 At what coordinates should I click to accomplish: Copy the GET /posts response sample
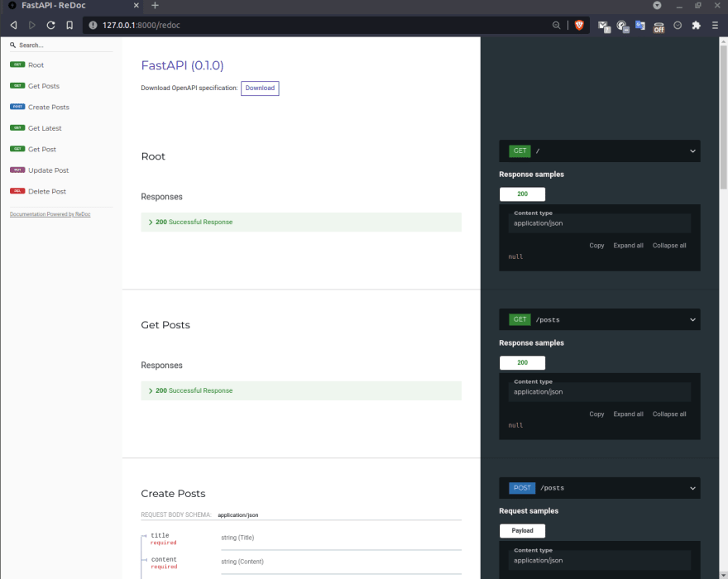tap(596, 414)
